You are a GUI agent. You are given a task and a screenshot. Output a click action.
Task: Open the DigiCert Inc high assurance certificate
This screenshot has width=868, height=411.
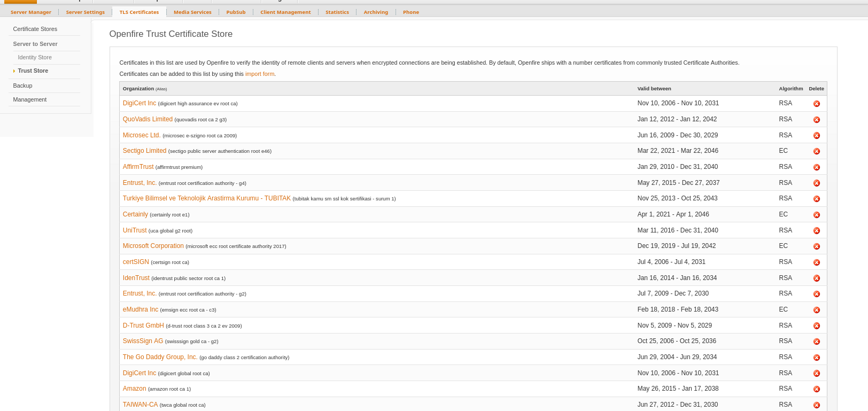click(139, 103)
